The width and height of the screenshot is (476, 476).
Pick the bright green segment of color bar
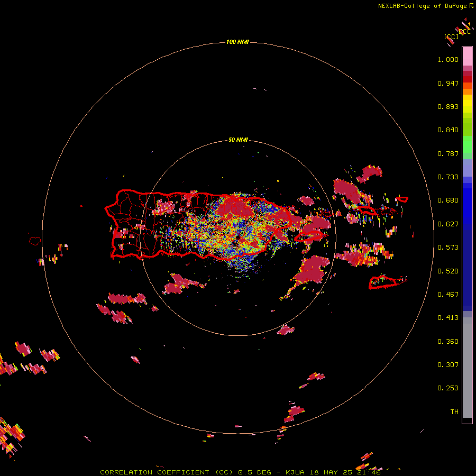tap(467, 144)
